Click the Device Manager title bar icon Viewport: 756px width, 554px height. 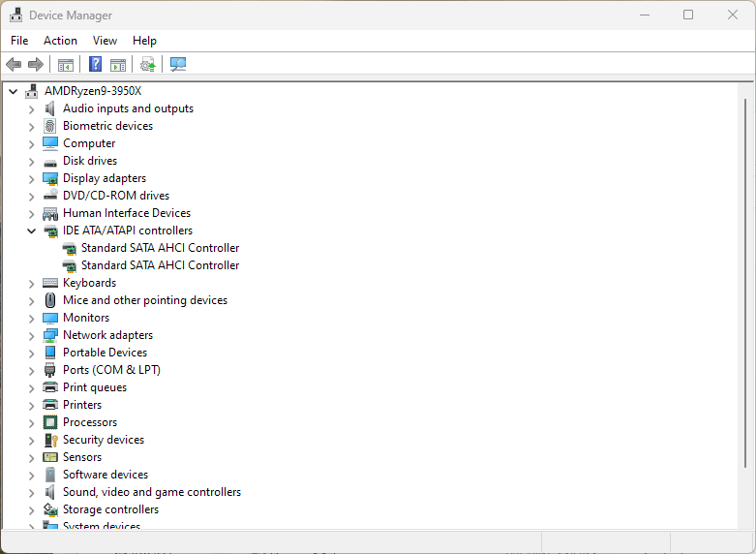click(15, 15)
